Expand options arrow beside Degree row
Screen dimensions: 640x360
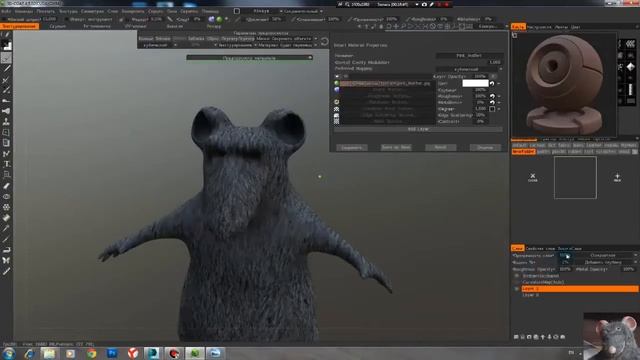click(x=499, y=109)
